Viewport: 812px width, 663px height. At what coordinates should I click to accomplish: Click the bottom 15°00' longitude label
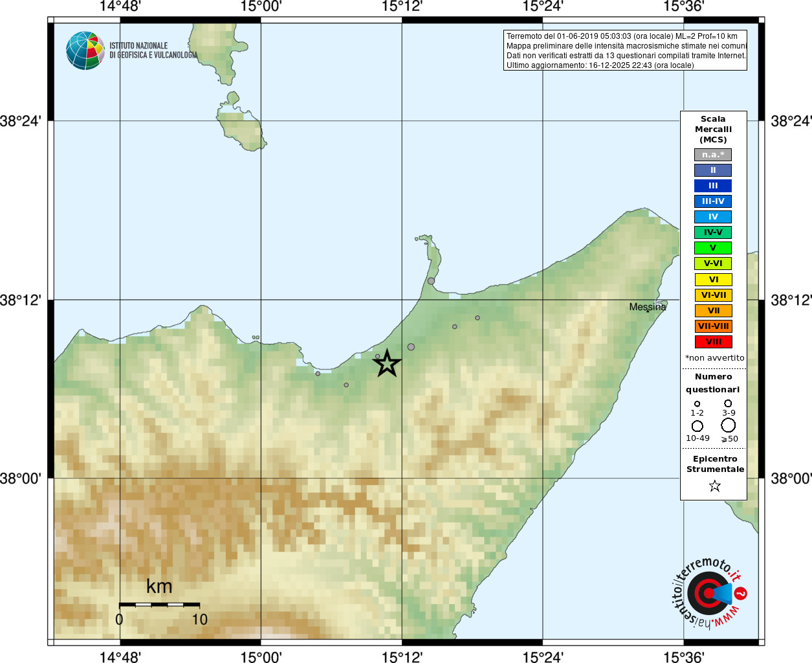pos(261,657)
